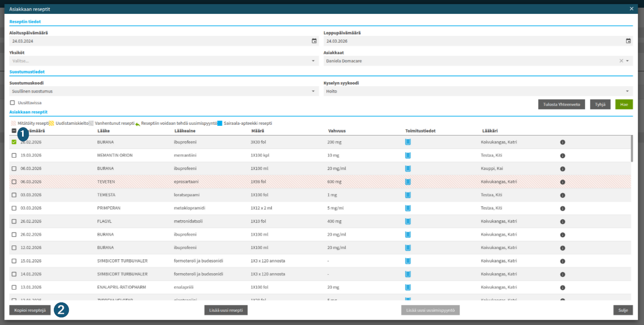Run search with the Hae button
Image resolution: width=644 pixels, height=325 pixels.
pyautogui.click(x=624, y=104)
